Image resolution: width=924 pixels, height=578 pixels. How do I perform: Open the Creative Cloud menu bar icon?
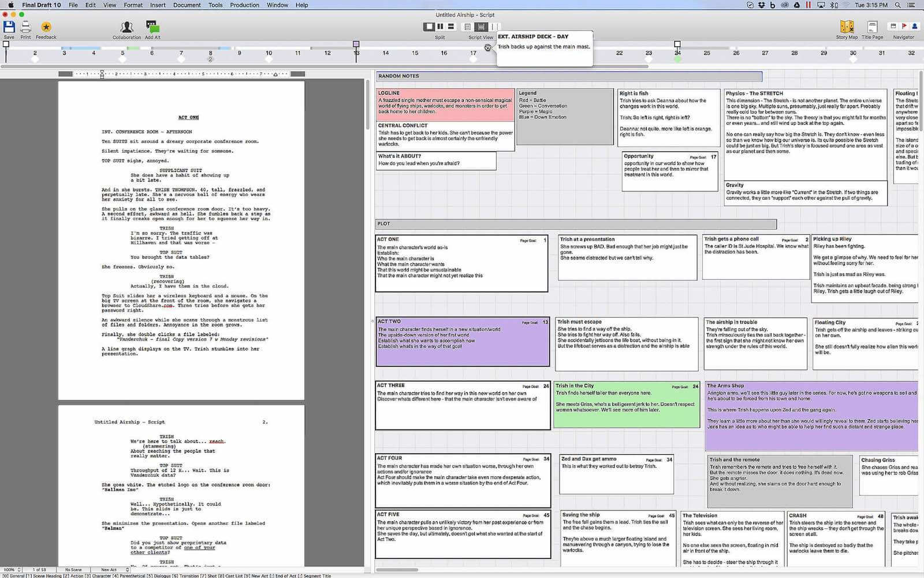pos(785,5)
